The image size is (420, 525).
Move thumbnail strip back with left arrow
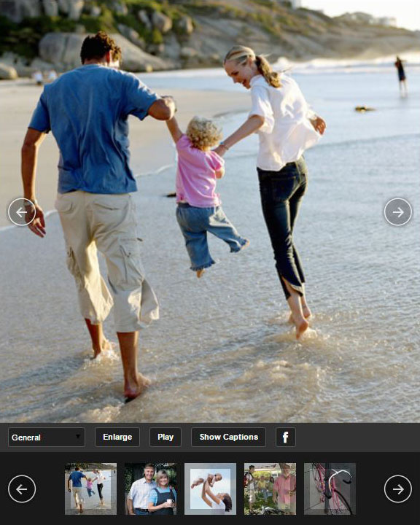click(x=22, y=489)
